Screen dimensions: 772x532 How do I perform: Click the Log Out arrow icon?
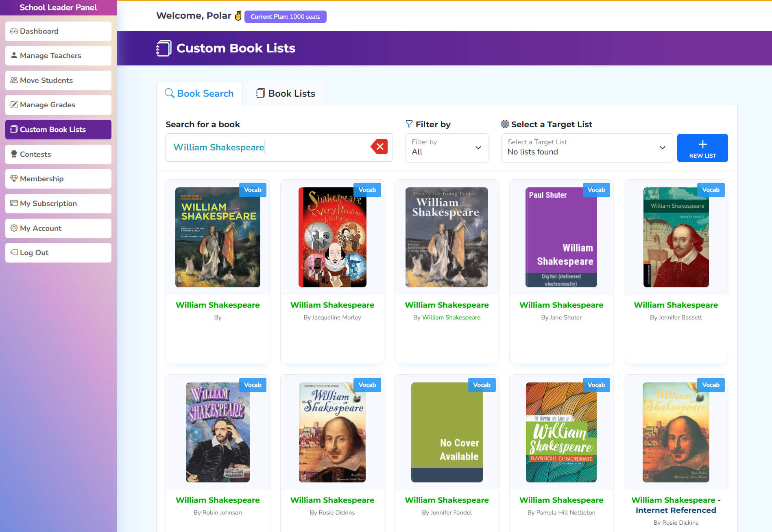click(14, 253)
